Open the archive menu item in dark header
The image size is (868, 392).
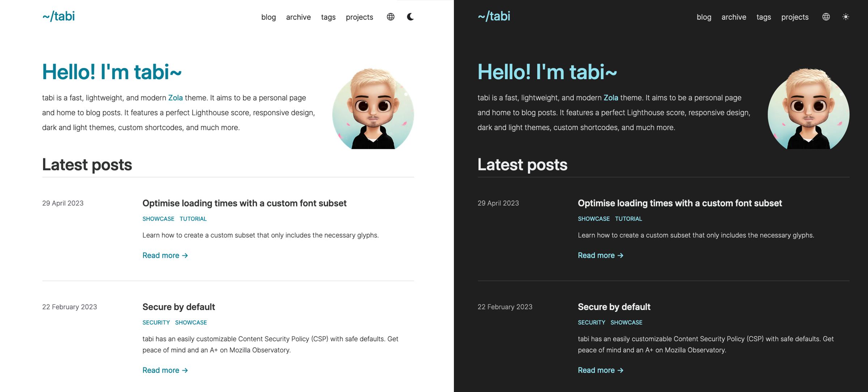click(x=734, y=17)
